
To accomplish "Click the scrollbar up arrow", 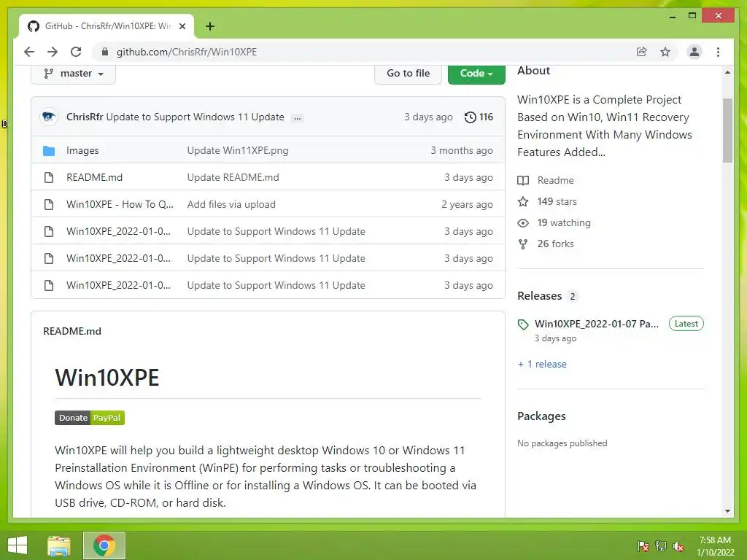I will point(727,72).
